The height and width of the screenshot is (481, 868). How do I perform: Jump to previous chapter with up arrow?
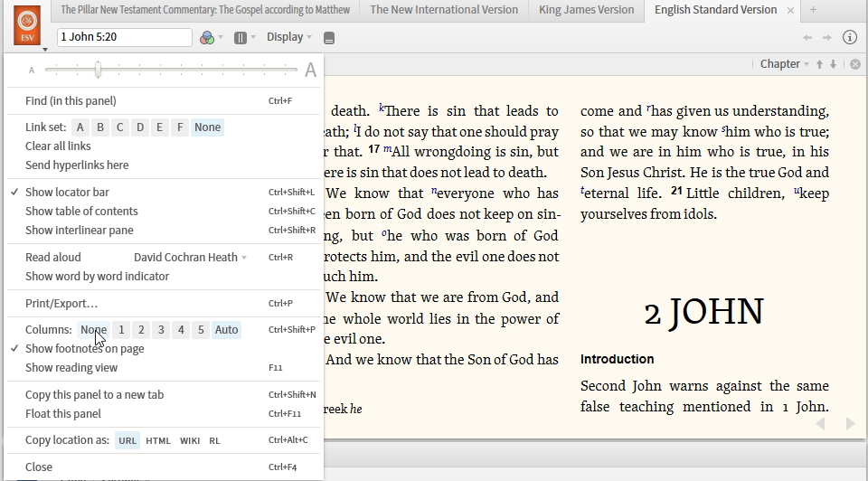pyautogui.click(x=820, y=64)
